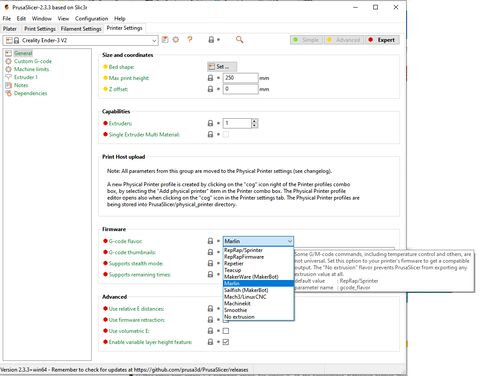
Task: Increase Extruders count with spinner arrows
Action: [254, 121]
